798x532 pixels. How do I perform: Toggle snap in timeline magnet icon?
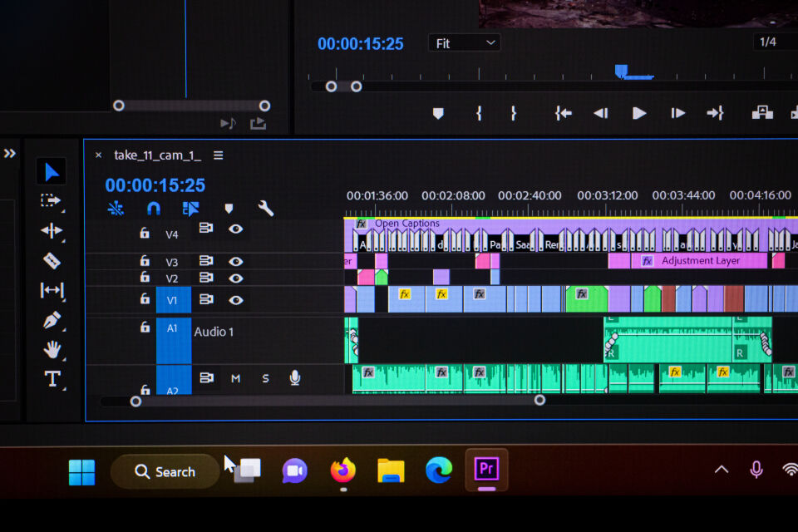[x=153, y=209]
